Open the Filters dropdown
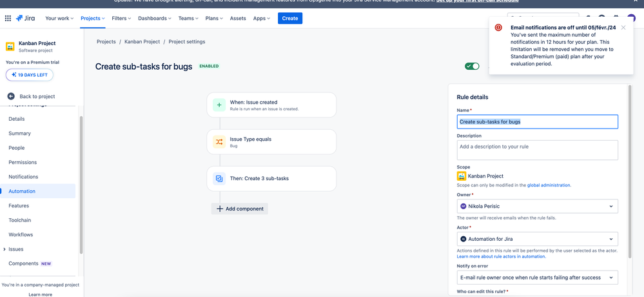Screen dimensions: 644x297 (121, 18)
